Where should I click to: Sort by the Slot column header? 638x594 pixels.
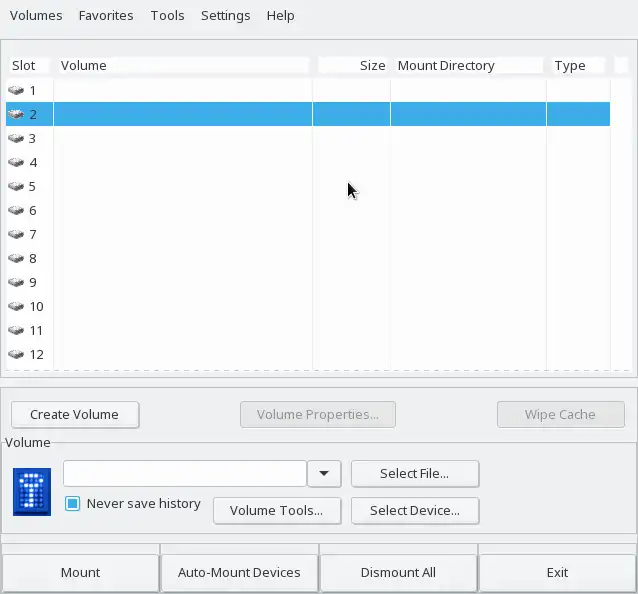tap(28, 66)
